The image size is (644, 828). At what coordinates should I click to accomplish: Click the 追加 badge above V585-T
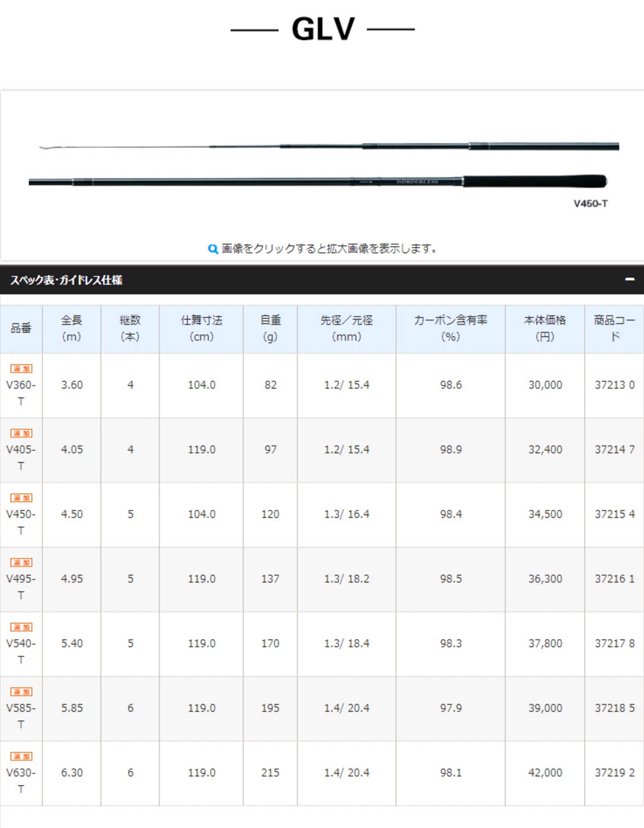(22, 692)
